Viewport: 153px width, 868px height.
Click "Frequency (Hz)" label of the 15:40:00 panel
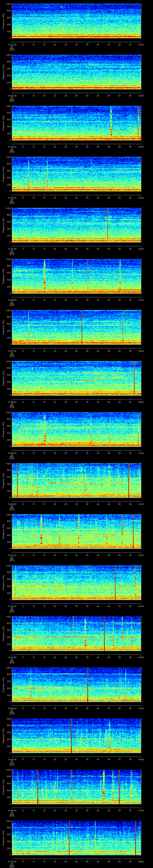(3, 480)
